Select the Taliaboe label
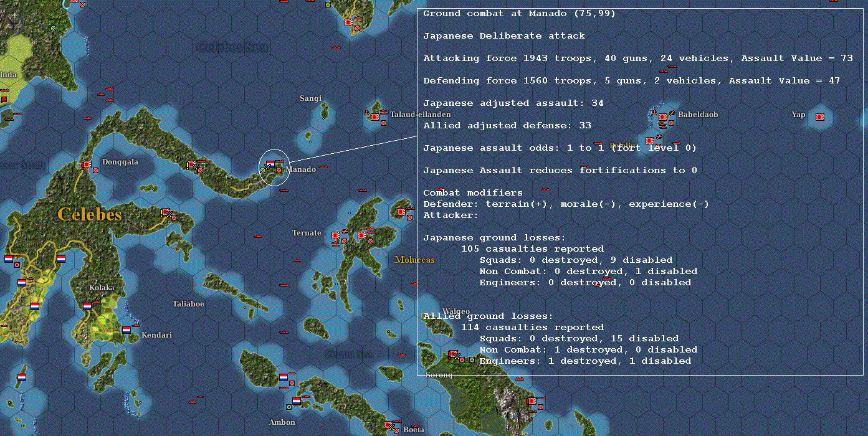 [x=188, y=304]
